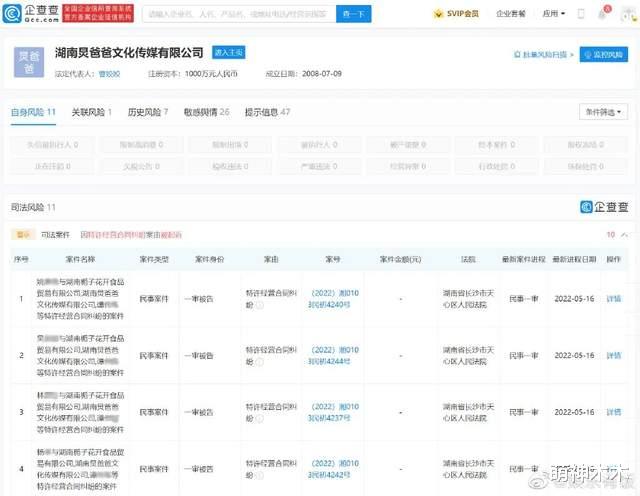Open the 企查查 logo home link
Screen dimensions: 640x496
coord(31,13)
